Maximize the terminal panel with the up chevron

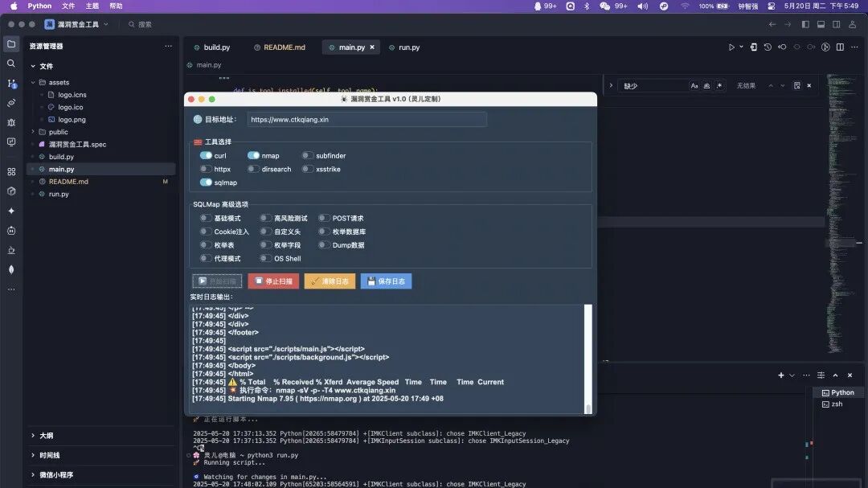(835, 375)
